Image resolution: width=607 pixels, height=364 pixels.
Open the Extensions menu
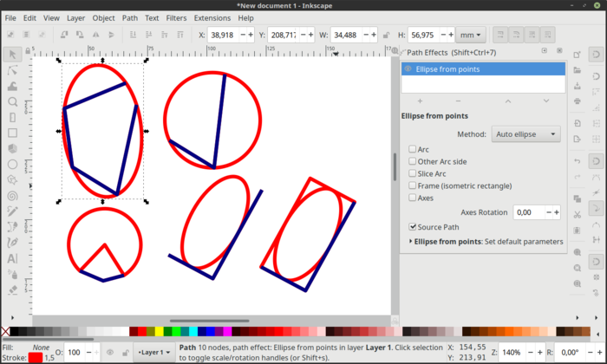212,17
